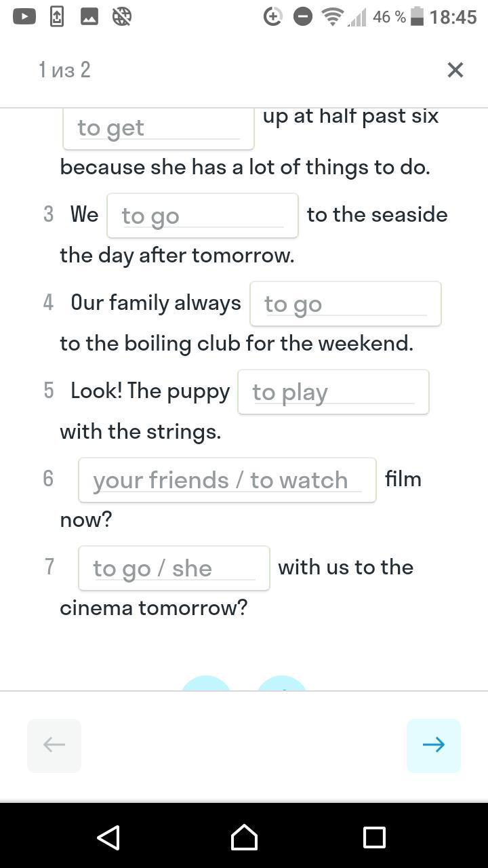Tap the 'your friends / to watch' field
This screenshot has width=488, height=868.
pyautogui.click(x=227, y=480)
